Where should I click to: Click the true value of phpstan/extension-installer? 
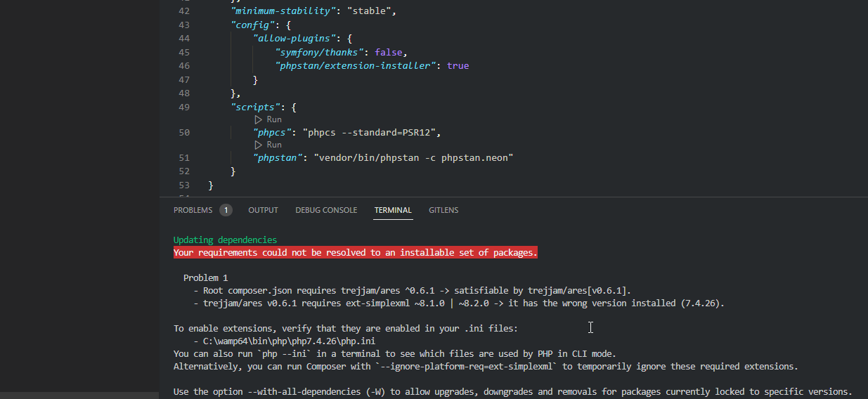click(458, 66)
